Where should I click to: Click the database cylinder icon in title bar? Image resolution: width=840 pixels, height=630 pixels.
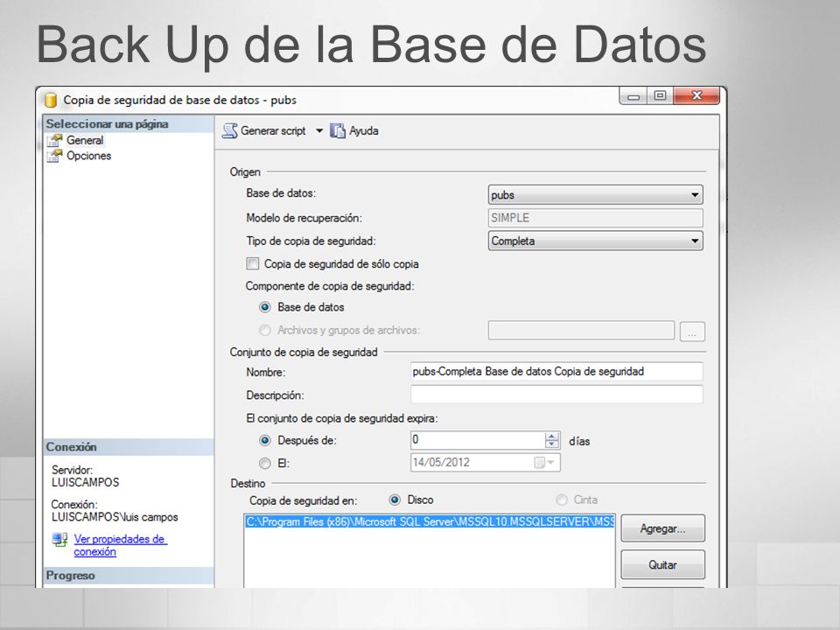point(51,100)
